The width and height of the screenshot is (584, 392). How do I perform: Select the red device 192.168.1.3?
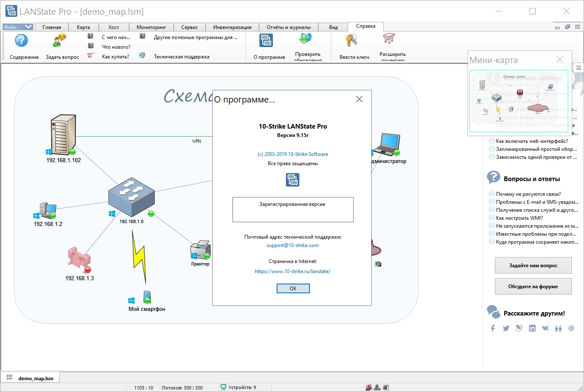point(79,260)
